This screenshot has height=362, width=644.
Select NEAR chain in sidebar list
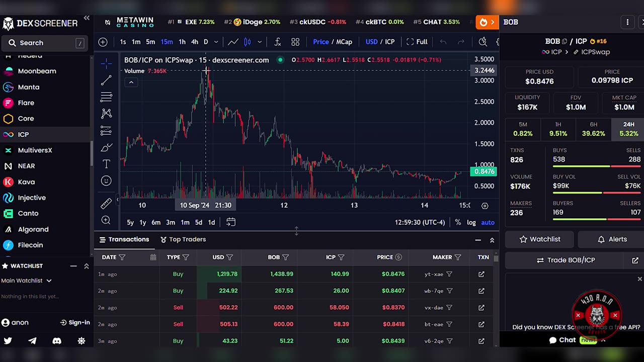coord(26,166)
